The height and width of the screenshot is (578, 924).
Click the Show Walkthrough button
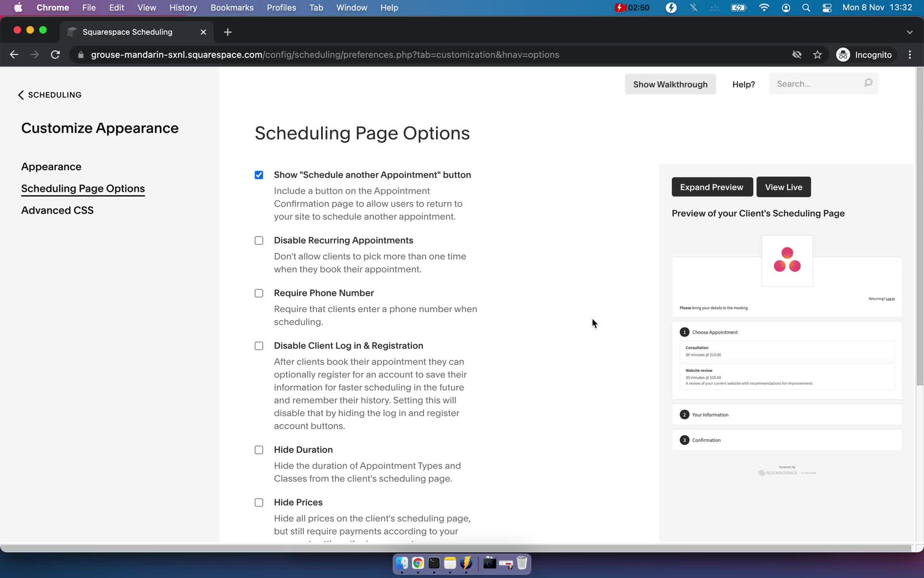(670, 84)
